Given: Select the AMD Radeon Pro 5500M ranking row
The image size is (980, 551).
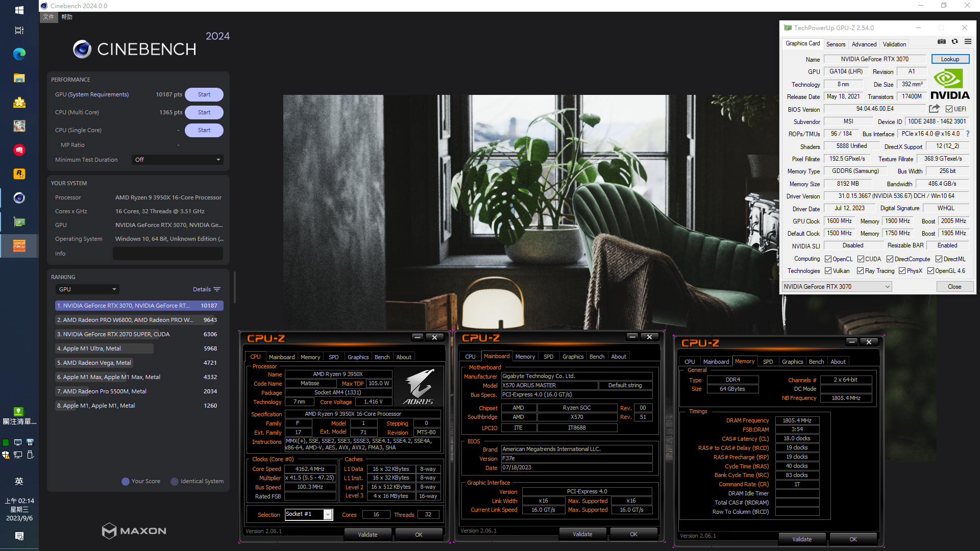Looking at the screenshot, I should pos(139,391).
